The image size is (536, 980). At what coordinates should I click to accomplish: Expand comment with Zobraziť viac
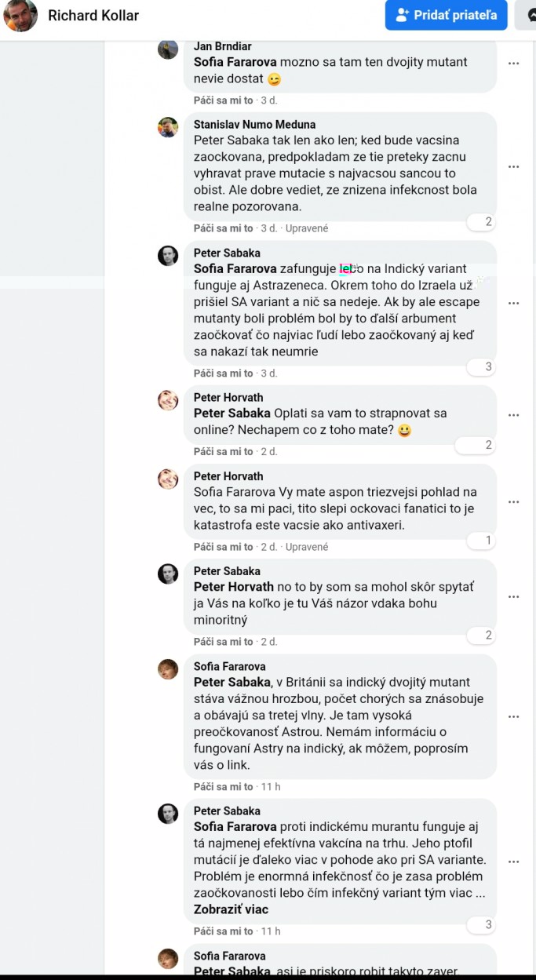pos(231,909)
